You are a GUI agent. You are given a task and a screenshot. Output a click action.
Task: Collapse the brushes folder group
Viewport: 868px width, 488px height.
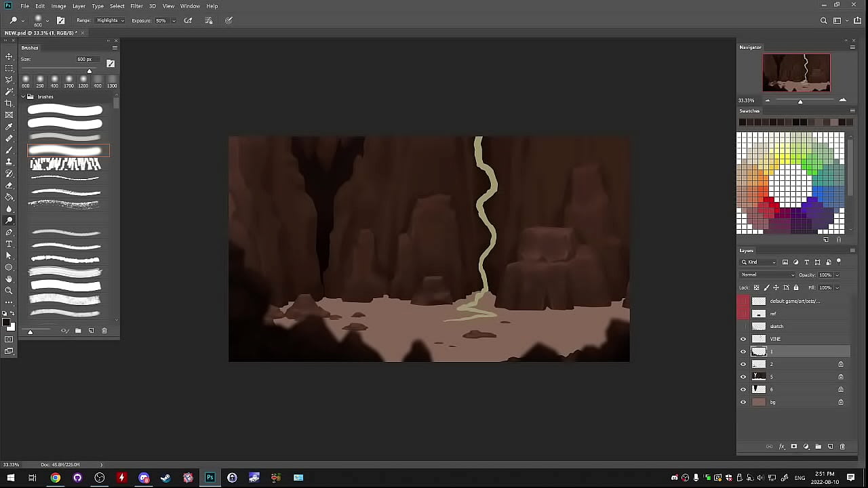coord(23,96)
